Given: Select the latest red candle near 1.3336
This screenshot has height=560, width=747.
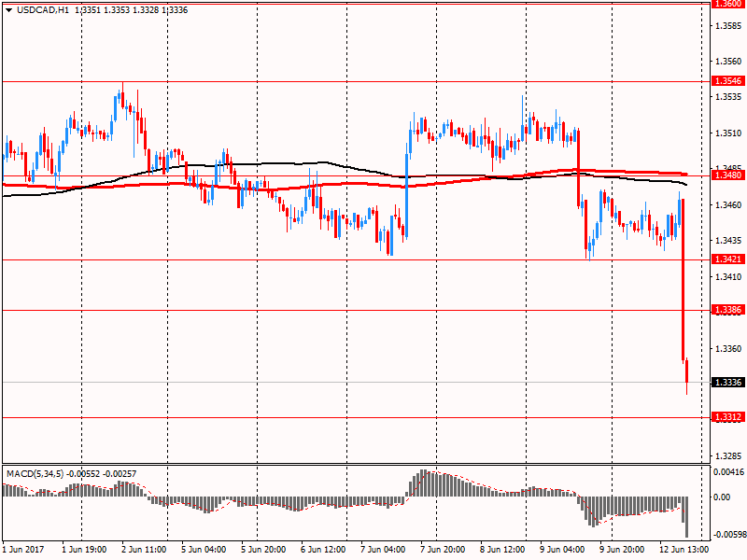Looking at the screenshot, I should pos(687,376).
